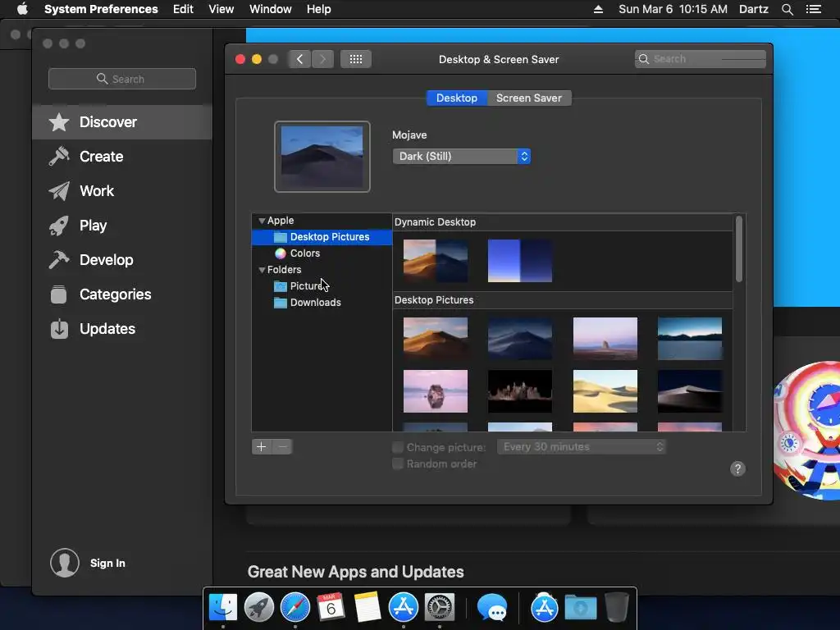Click the Spotlight magnifier in menu bar
Viewport: 840px width, 630px height.
(787, 9)
